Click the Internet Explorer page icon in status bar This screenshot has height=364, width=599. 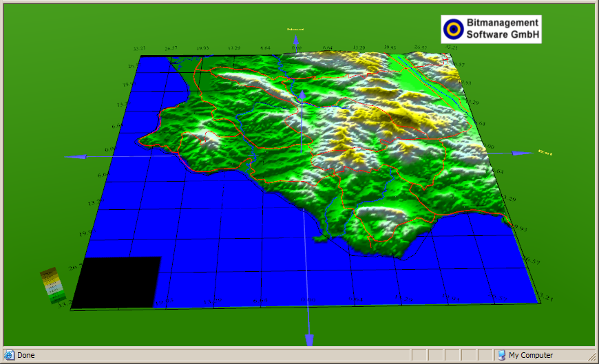point(9,355)
